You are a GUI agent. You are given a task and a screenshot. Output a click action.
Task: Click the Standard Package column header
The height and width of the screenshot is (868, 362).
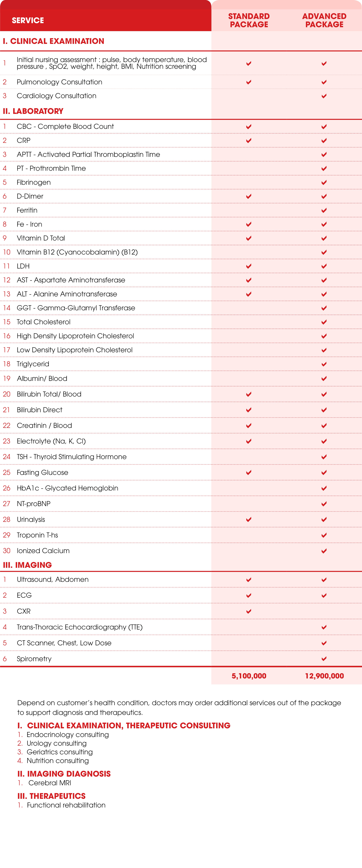click(249, 20)
